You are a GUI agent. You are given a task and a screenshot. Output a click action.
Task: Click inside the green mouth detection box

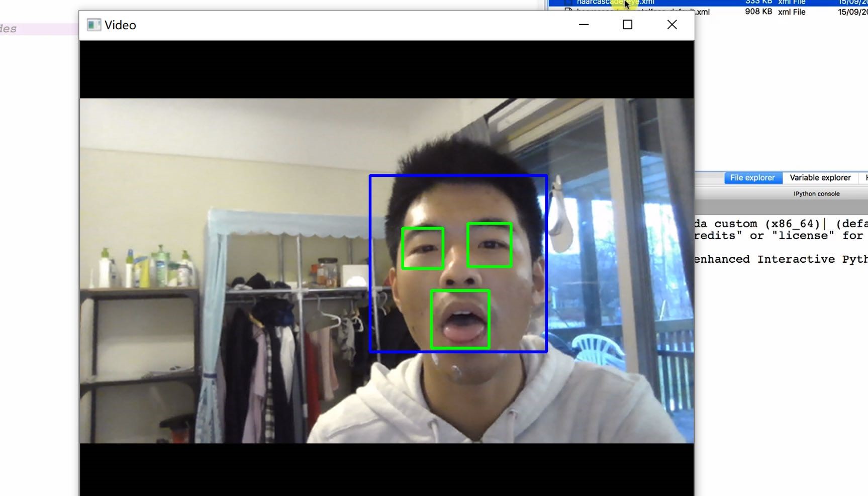click(460, 319)
